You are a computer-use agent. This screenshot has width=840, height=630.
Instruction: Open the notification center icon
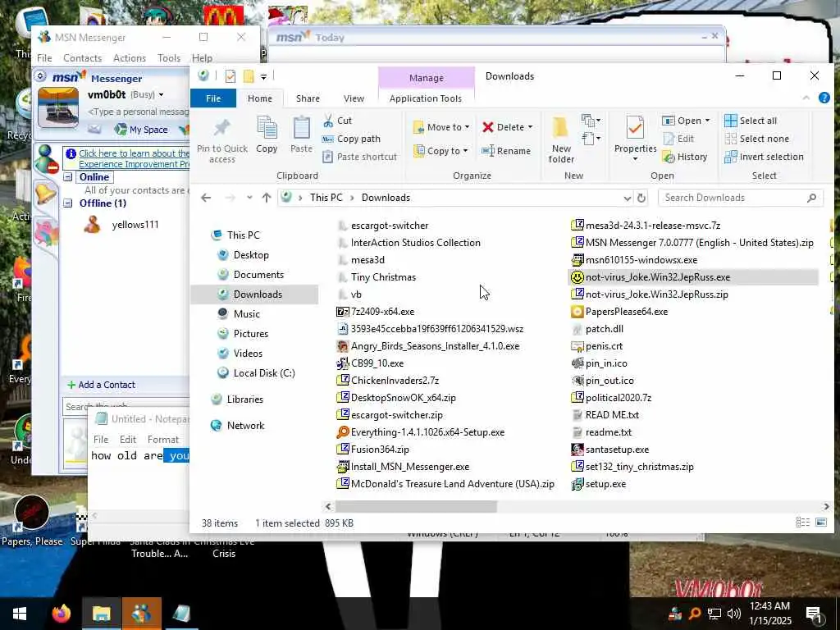tap(813, 614)
